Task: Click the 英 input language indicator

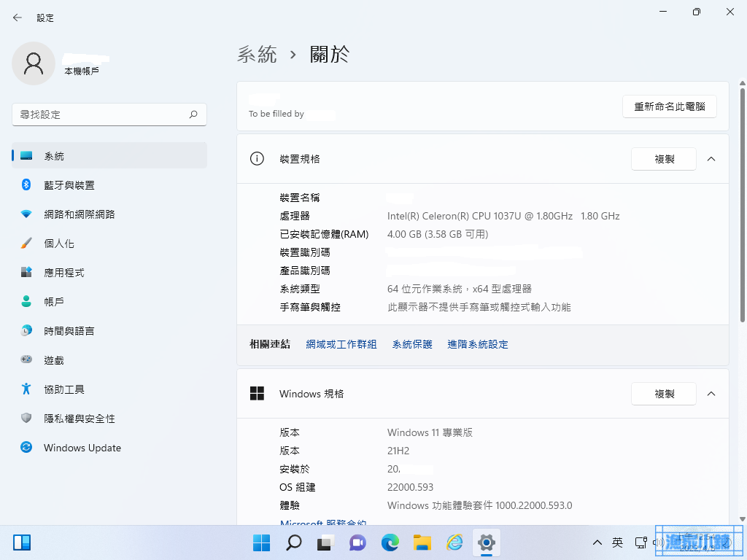Action: click(x=617, y=542)
